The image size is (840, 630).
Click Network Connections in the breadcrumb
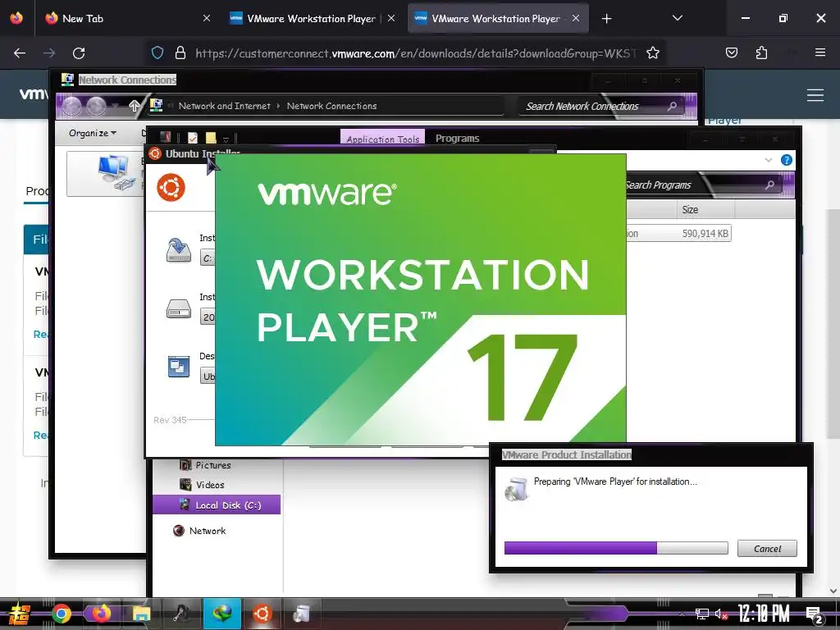click(x=331, y=106)
